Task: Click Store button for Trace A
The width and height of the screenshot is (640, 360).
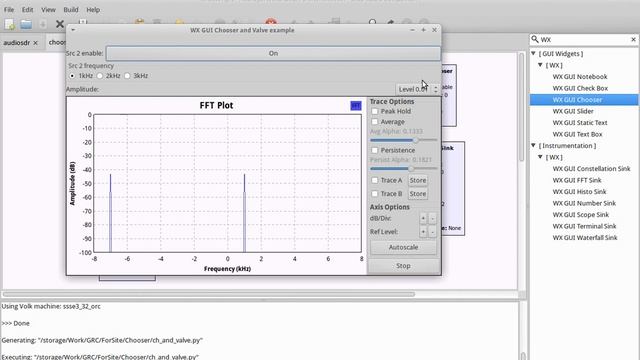Action: pos(418,180)
